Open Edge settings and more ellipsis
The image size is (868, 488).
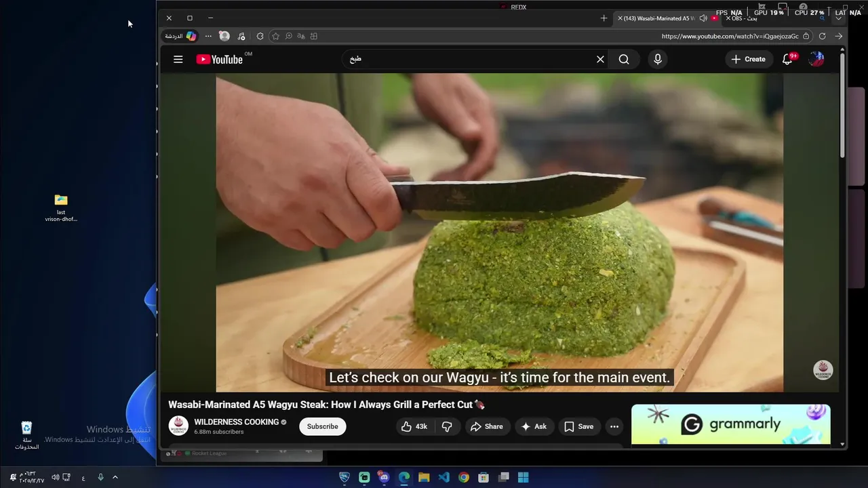click(208, 36)
